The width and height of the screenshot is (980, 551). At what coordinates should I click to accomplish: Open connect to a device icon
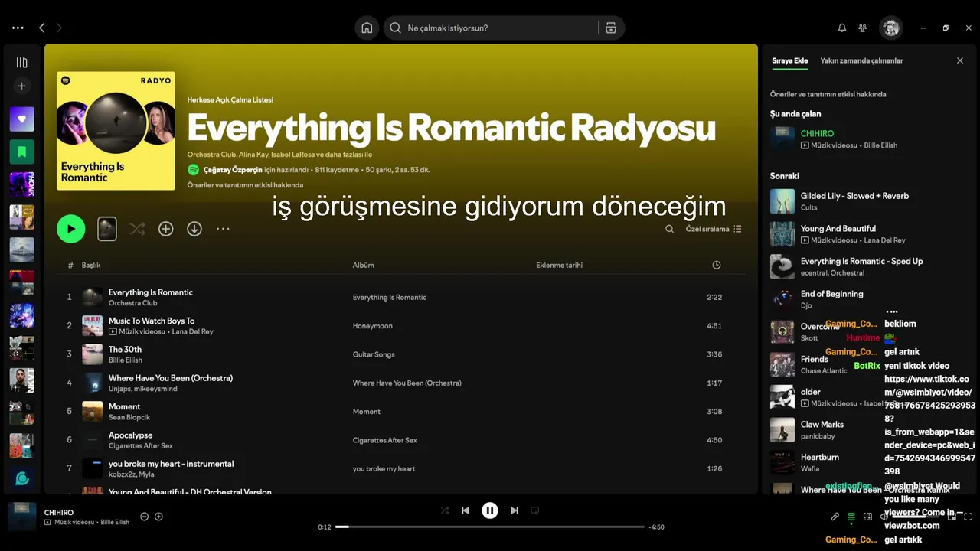[x=867, y=517]
